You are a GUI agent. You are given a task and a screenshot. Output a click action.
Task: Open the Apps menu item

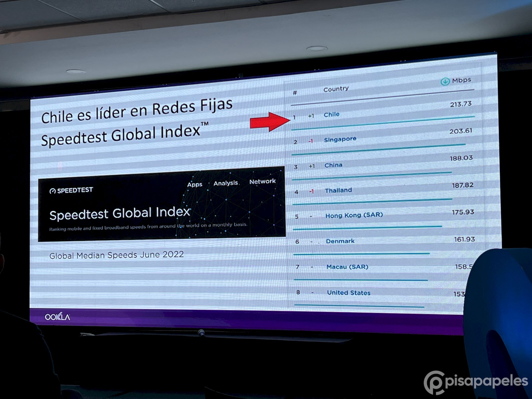pos(195,185)
